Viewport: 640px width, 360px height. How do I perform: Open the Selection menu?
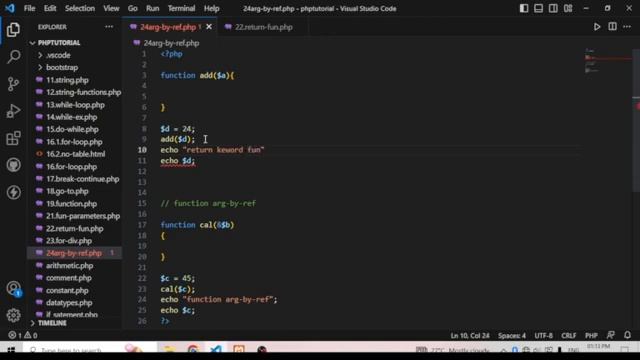80,8
